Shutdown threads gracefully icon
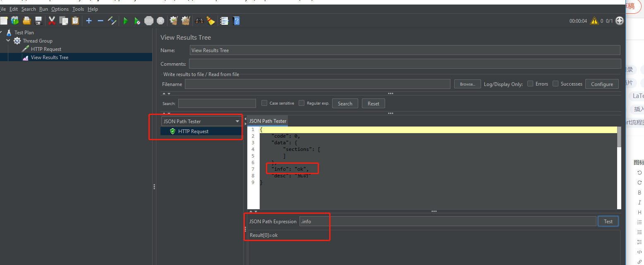644x265 pixels. [x=160, y=21]
